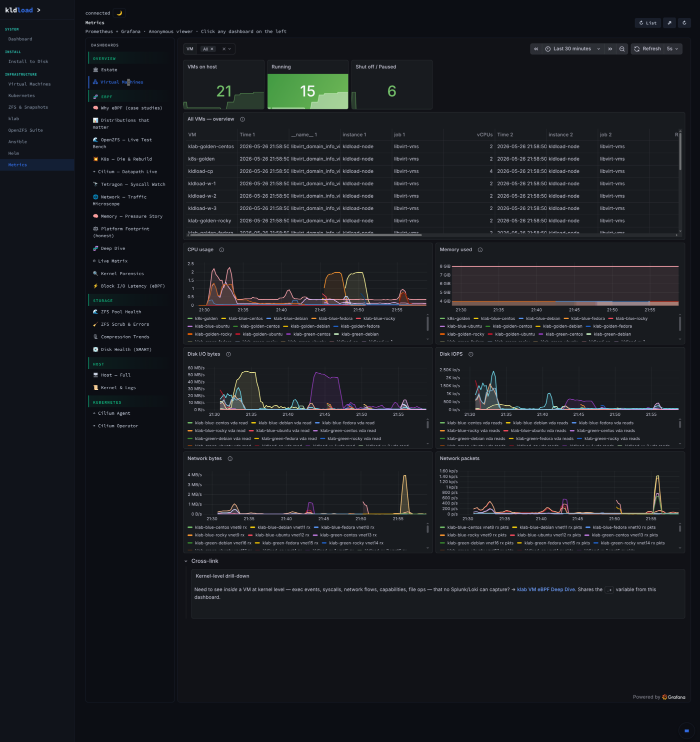Show info tooltip for Disk I/O bytes
The height and width of the screenshot is (742, 700).
(x=228, y=354)
